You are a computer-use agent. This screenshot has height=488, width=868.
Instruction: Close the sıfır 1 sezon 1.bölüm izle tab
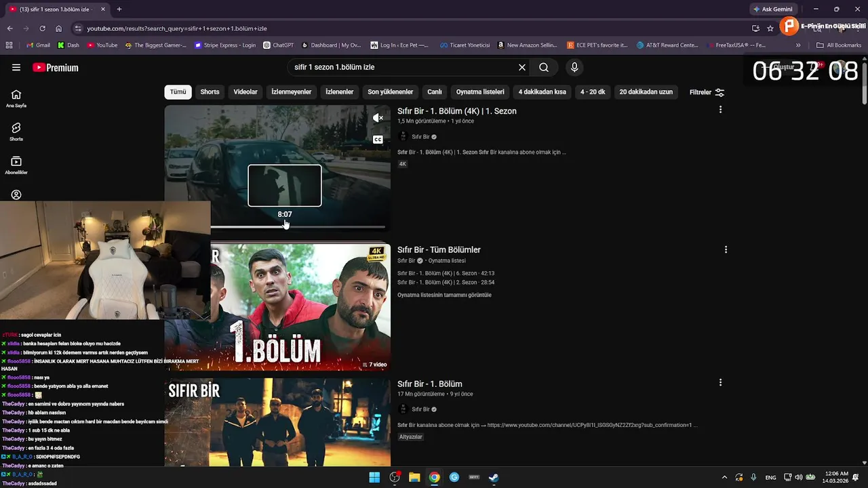tap(103, 9)
